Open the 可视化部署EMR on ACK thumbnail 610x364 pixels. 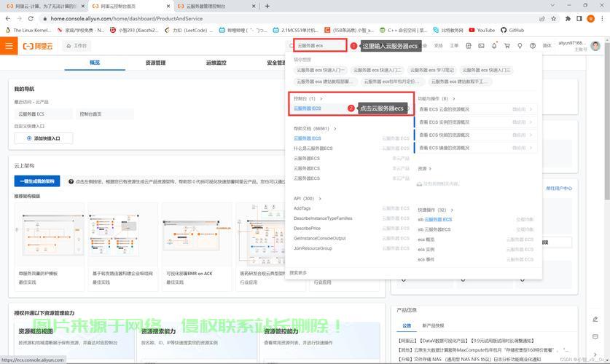pyautogui.click(x=197, y=235)
